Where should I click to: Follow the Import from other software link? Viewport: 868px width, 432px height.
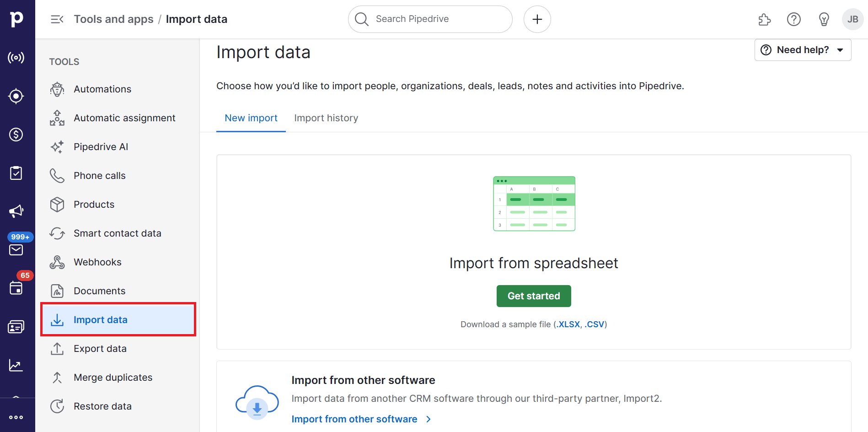tap(354, 419)
